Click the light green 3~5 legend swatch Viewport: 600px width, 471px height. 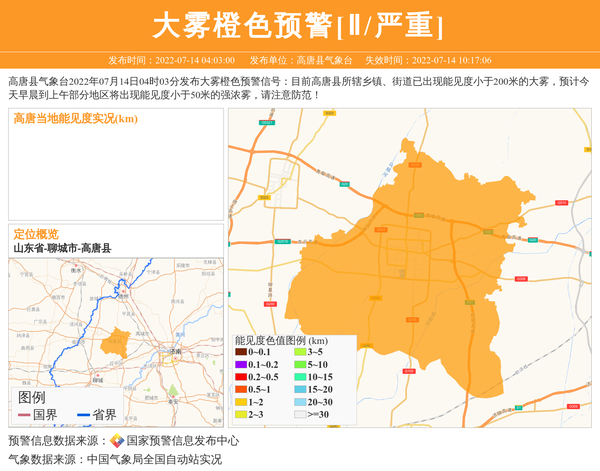click(300, 352)
